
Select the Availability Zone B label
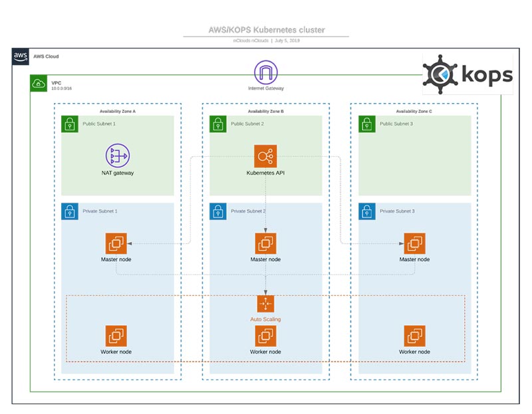pyautogui.click(x=265, y=111)
